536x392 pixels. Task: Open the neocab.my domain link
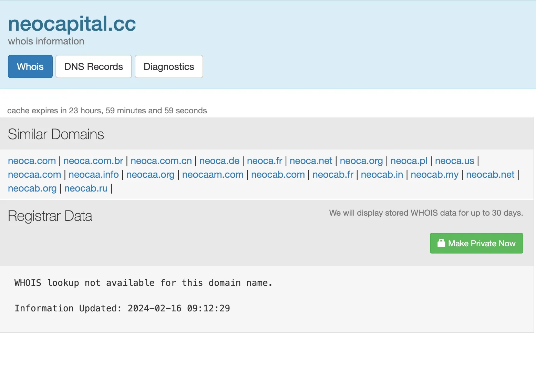point(435,175)
